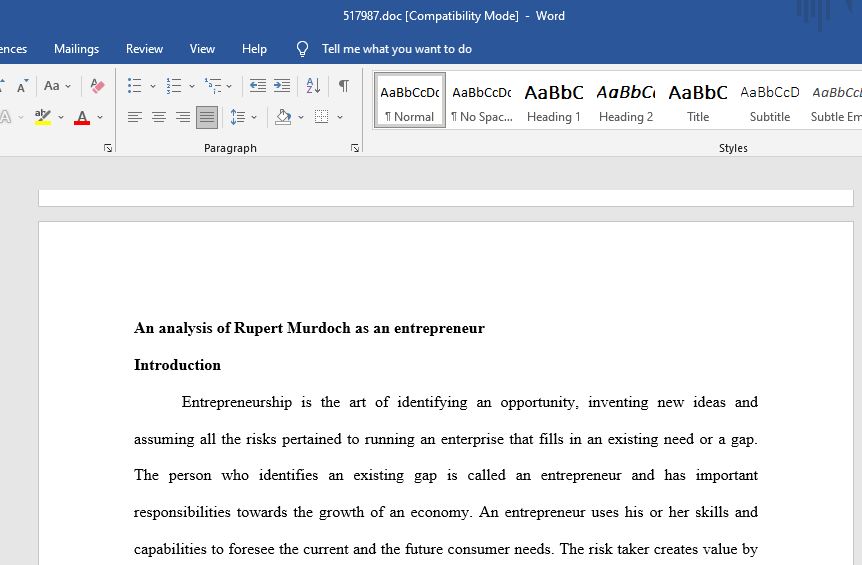This screenshot has width=862, height=565.
Task: Open the Review tab
Action: [144, 49]
